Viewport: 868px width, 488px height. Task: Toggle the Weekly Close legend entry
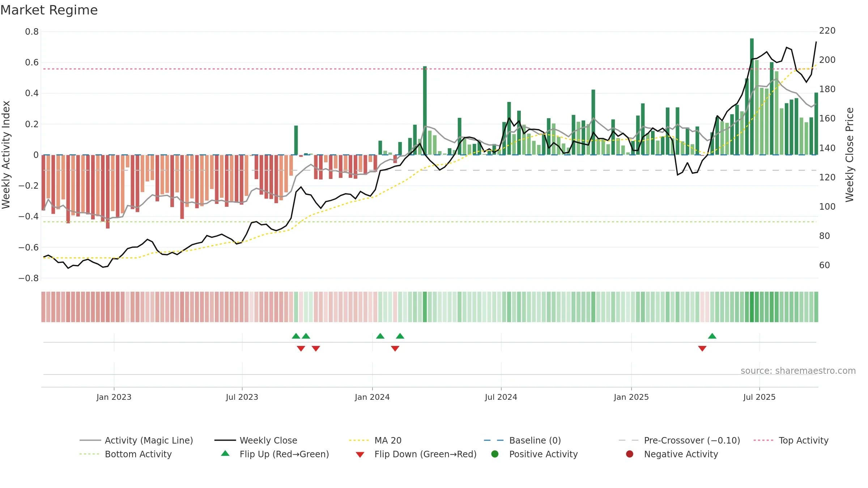256,440
